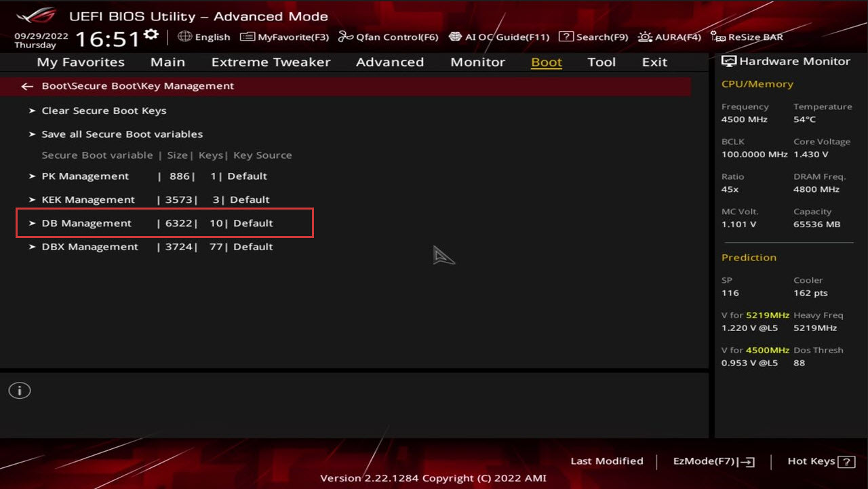The height and width of the screenshot is (489, 868).
Task: Click the info icon in the help panel
Action: [20, 391]
